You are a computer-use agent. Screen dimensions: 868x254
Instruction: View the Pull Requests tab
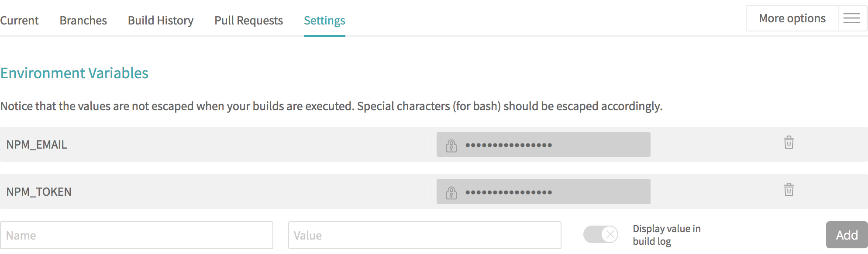tap(248, 20)
